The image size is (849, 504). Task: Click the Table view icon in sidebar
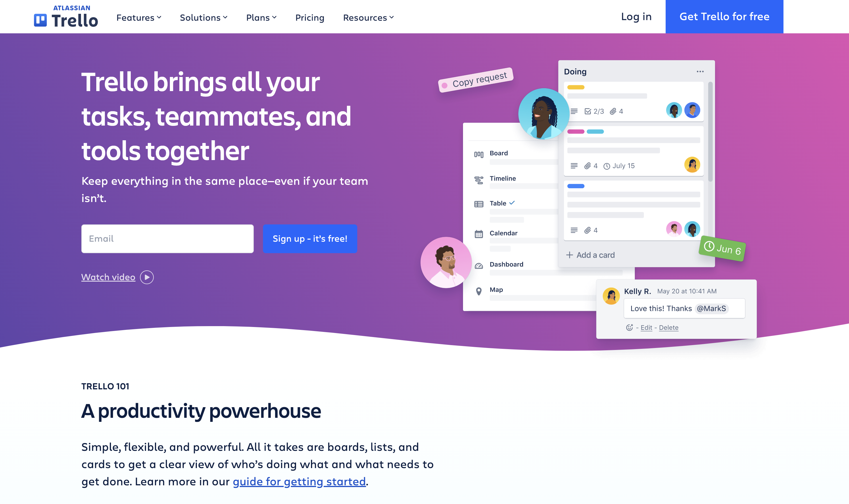pos(479,203)
